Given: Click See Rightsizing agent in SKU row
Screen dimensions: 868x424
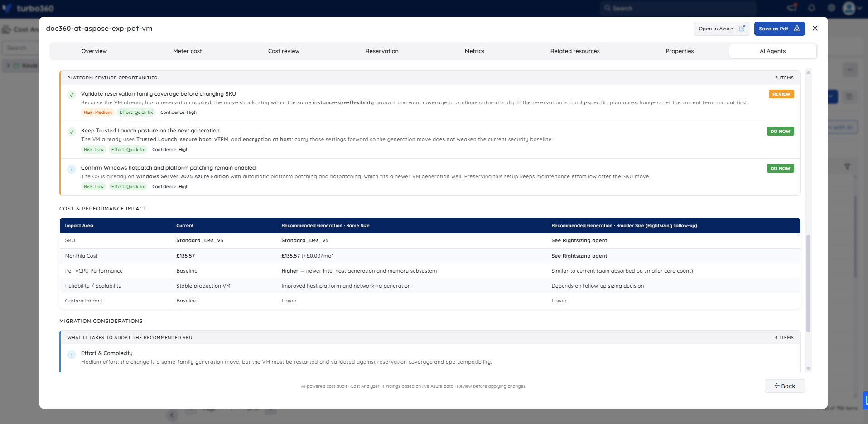Looking at the screenshot, I should tap(579, 241).
